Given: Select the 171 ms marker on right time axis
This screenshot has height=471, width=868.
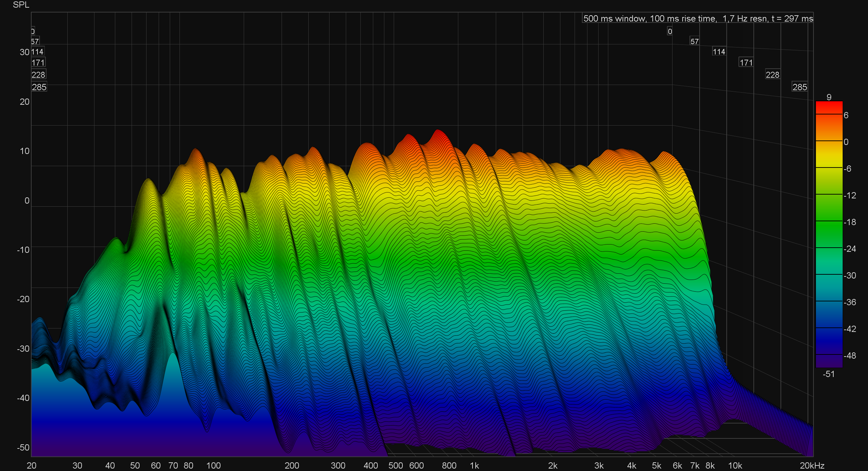Looking at the screenshot, I should click(x=746, y=63).
